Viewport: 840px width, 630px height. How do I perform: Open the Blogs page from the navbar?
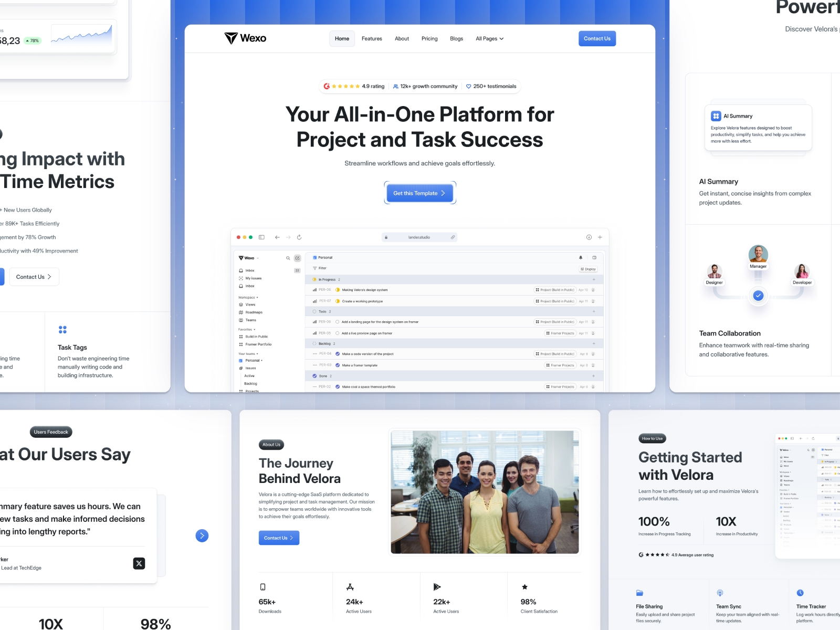456,38
